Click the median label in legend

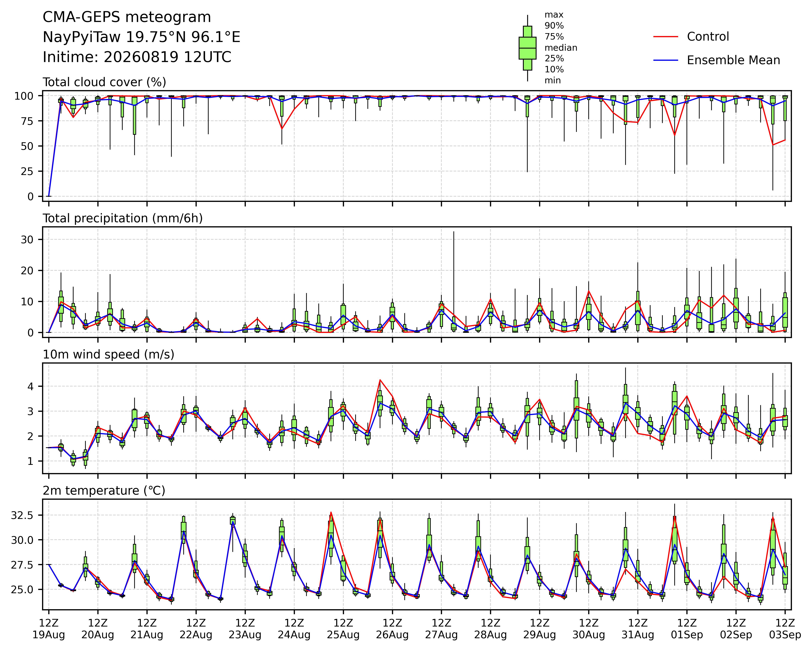(561, 48)
